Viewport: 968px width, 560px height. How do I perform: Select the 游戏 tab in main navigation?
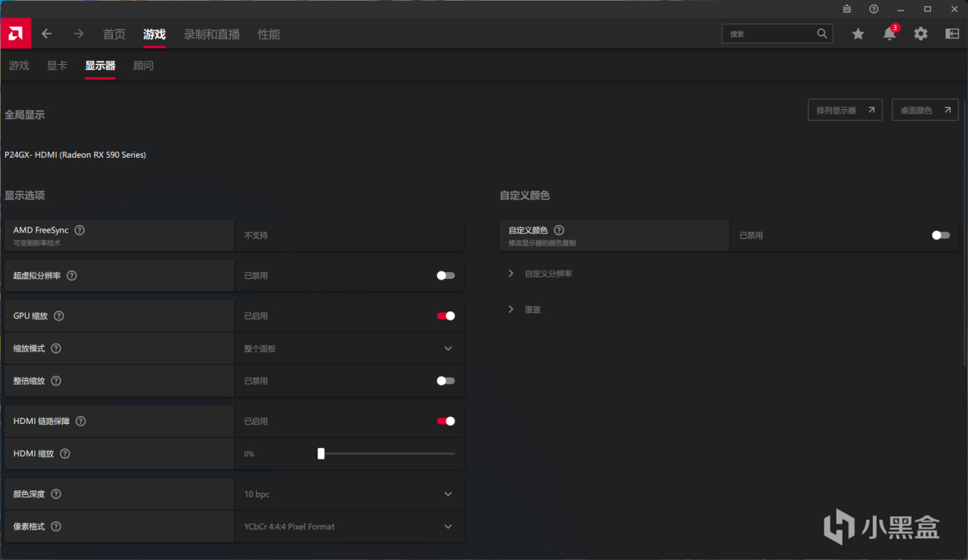[154, 34]
